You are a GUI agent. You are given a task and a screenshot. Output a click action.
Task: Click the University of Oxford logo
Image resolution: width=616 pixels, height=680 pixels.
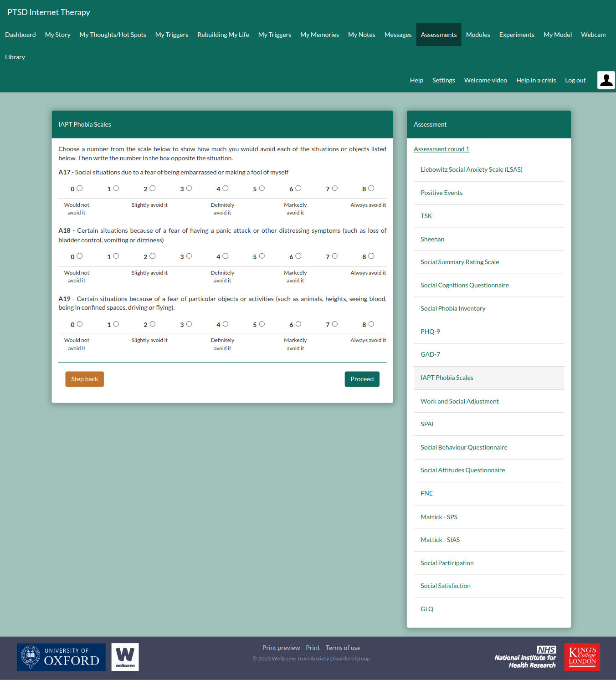pyautogui.click(x=61, y=657)
